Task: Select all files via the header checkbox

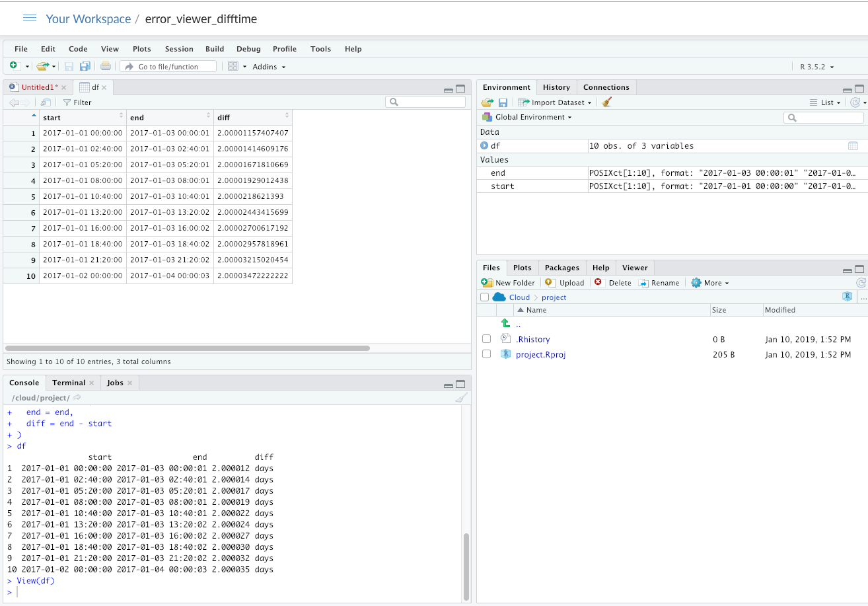Action: coord(484,297)
